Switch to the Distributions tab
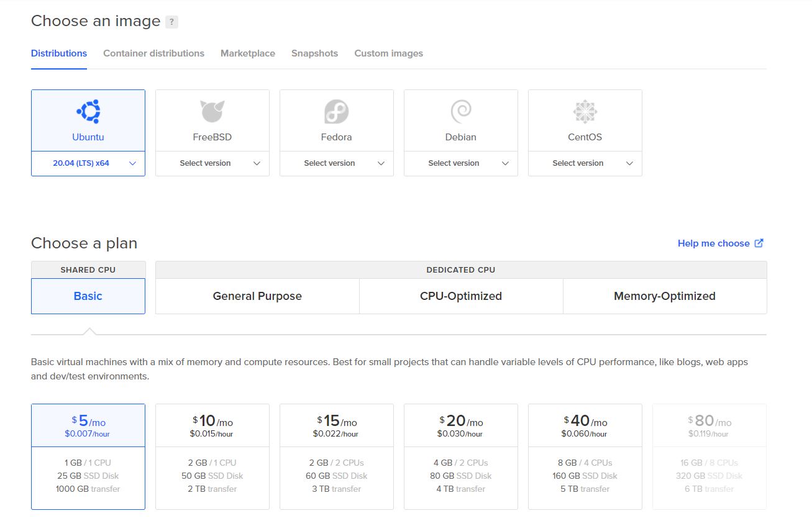This screenshot has width=812, height=521. tap(59, 53)
